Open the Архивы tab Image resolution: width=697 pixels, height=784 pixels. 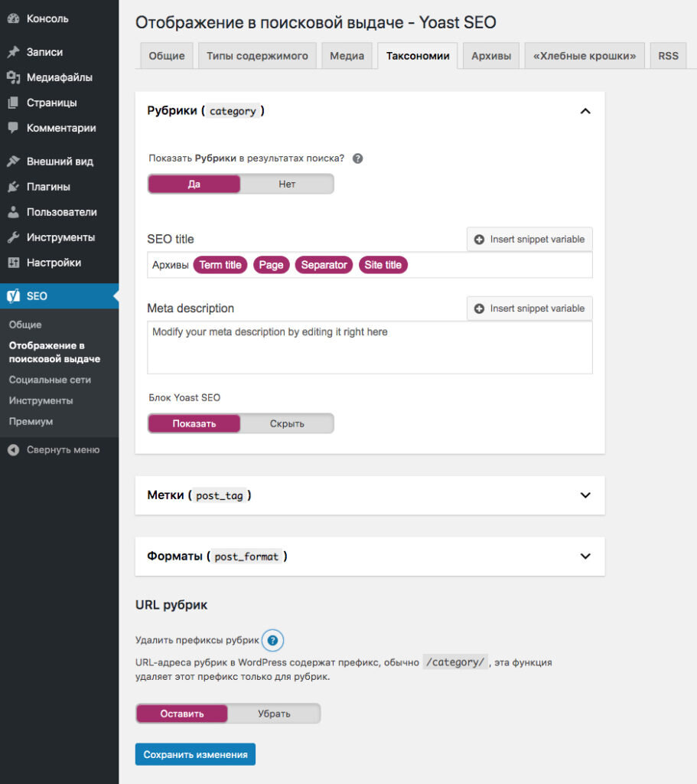point(491,55)
